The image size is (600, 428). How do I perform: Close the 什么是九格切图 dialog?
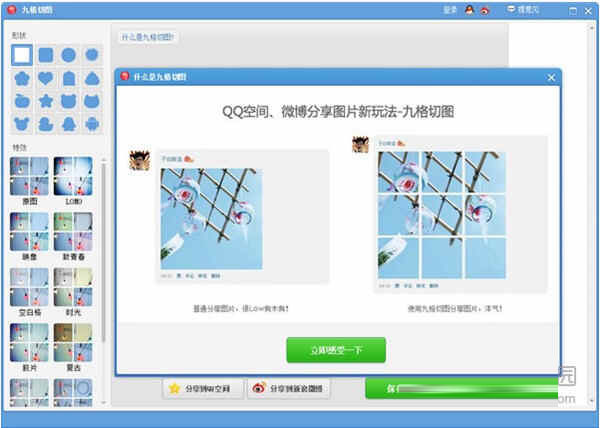[x=551, y=77]
